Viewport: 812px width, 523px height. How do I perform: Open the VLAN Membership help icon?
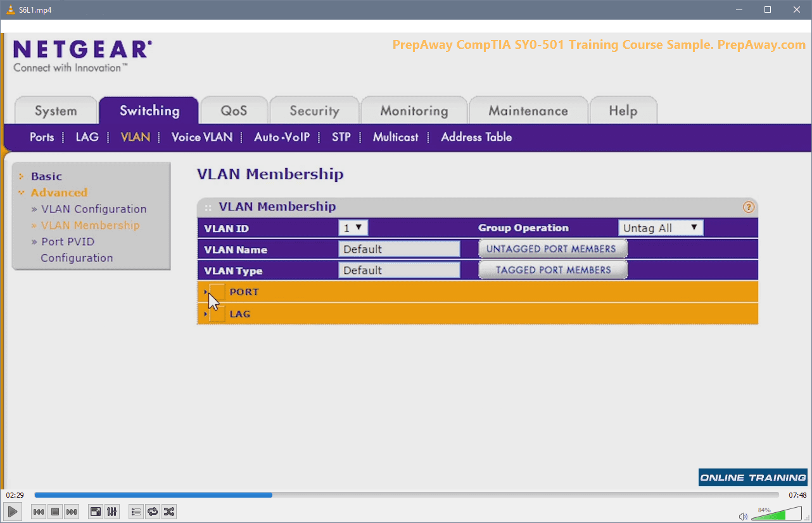click(x=748, y=207)
